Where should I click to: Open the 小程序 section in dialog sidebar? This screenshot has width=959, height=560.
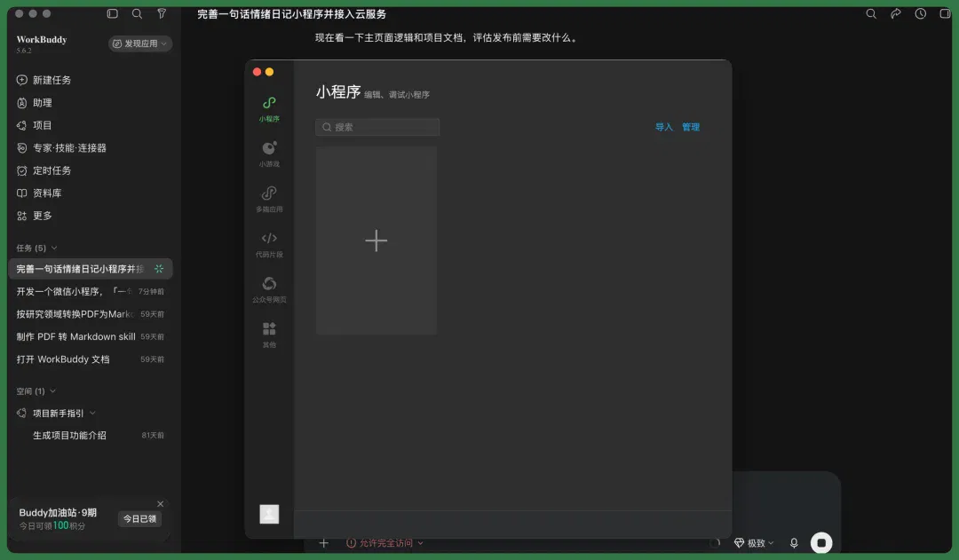[269, 109]
